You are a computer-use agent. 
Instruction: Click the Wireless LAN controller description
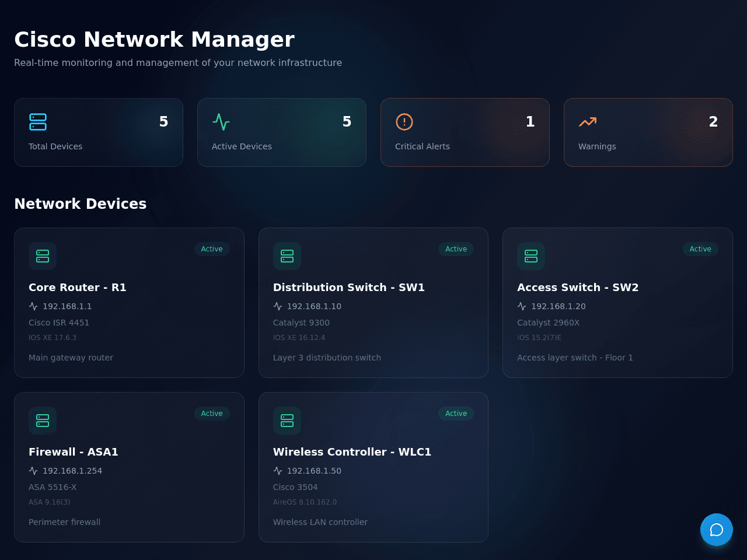click(320, 522)
